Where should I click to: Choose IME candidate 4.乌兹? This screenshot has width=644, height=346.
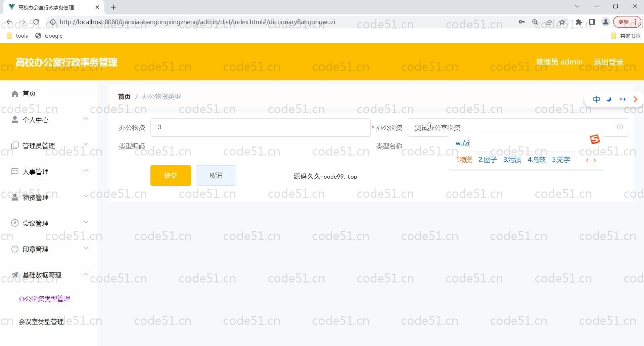pos(537,160)
